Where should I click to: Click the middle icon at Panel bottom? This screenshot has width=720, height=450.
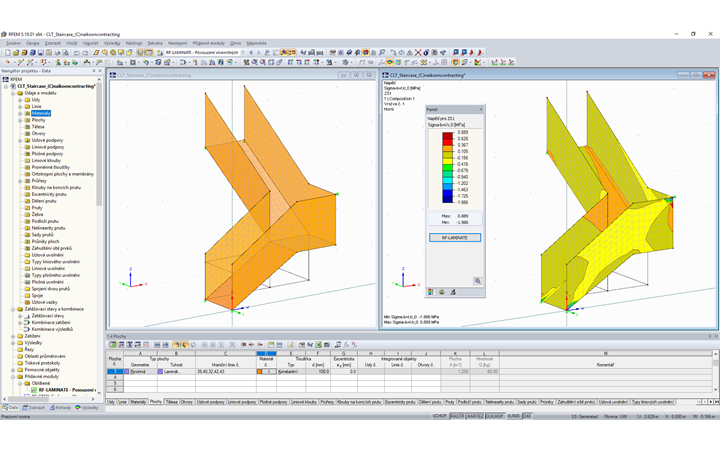[x=442, y=292]
